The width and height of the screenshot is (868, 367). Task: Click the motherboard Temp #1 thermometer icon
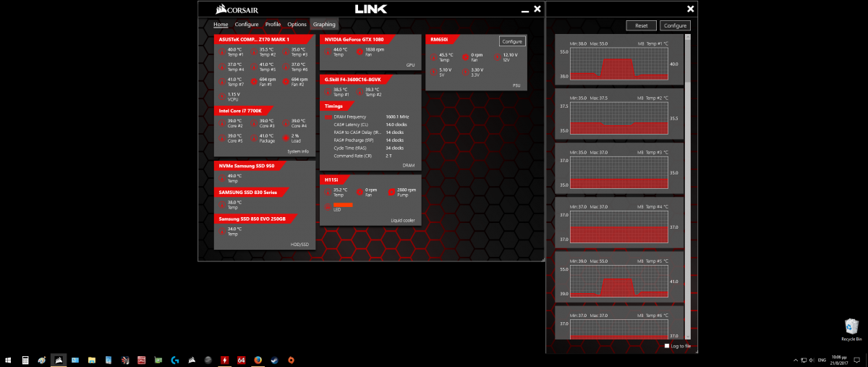click(x=221, y=52)
